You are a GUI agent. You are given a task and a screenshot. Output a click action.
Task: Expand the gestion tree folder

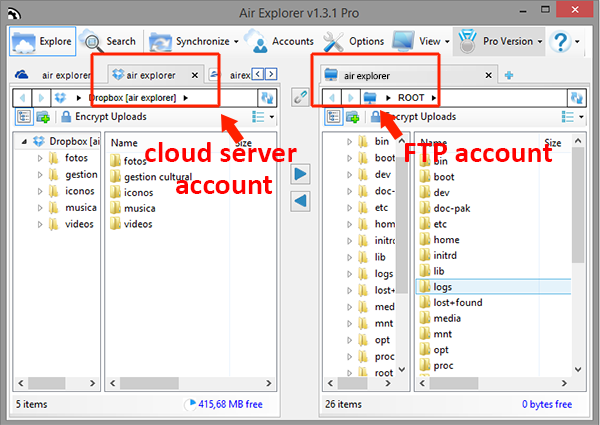point(40,175)
